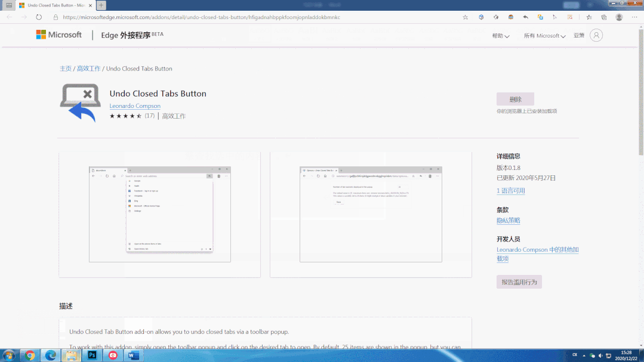Expand the 所有 Microsoft dropdown
Image resolution: width=644 pixels, height=362 pixels.
click(x=544, y=36)
